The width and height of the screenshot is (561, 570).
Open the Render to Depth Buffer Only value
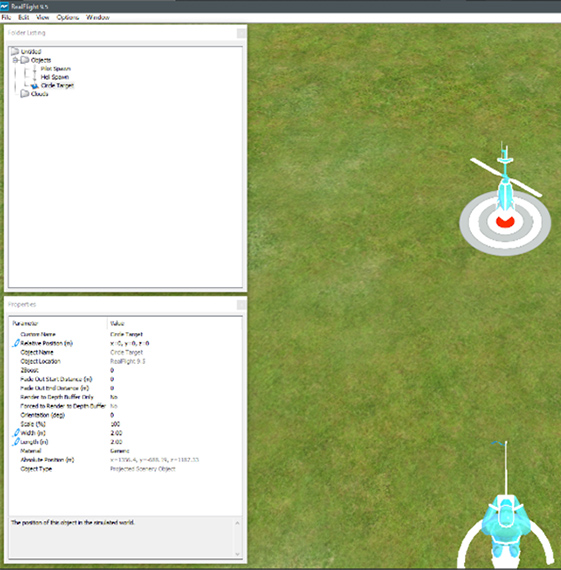click(175, 397)
